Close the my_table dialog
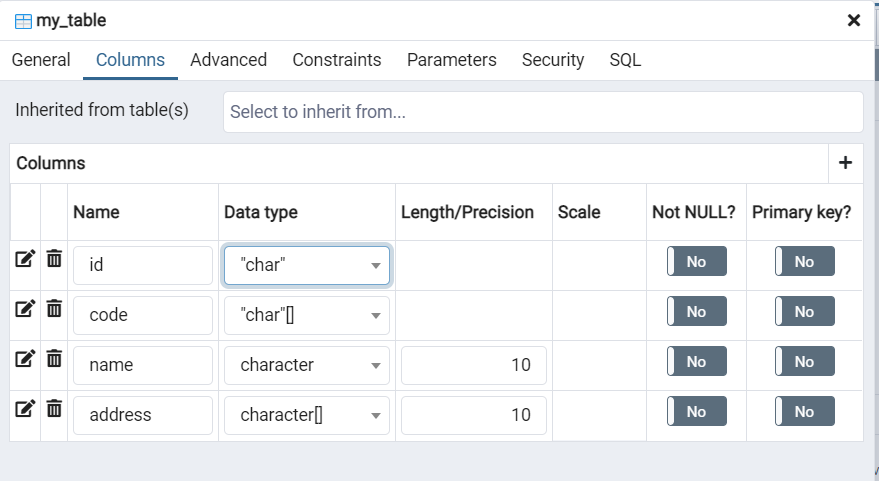879x481 pixels. tap(854, 20)
